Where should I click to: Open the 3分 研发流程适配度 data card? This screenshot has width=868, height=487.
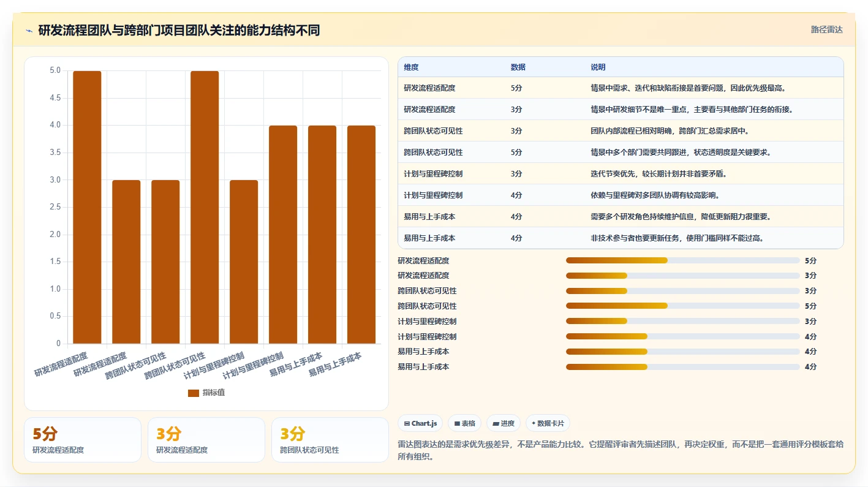206,440
